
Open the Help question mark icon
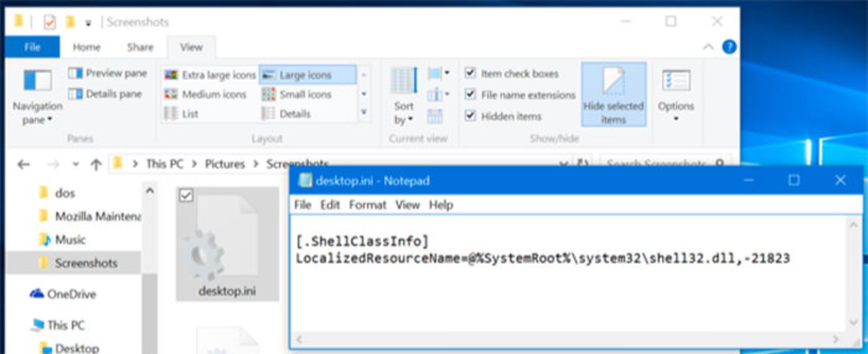[729, 47]
